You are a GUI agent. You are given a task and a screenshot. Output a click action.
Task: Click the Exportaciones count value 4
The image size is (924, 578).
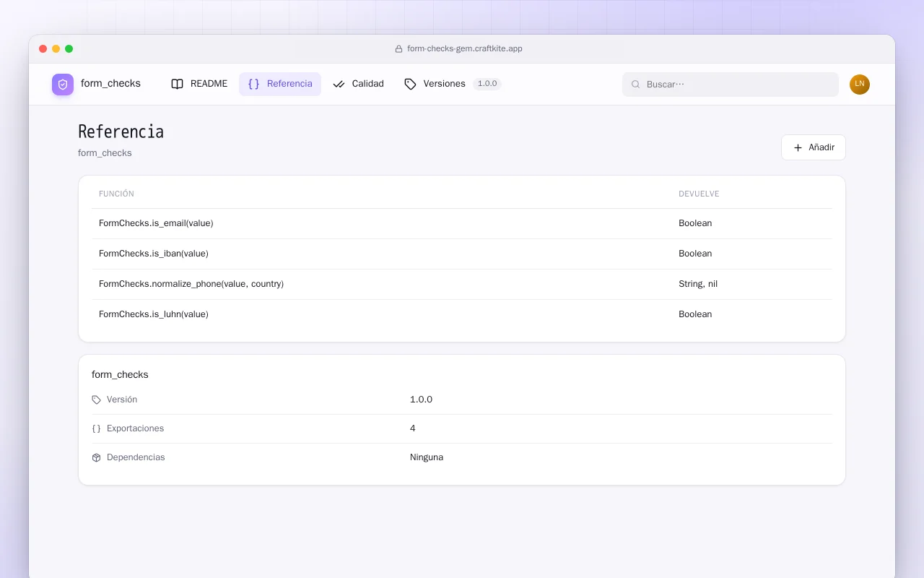point(413,428)
